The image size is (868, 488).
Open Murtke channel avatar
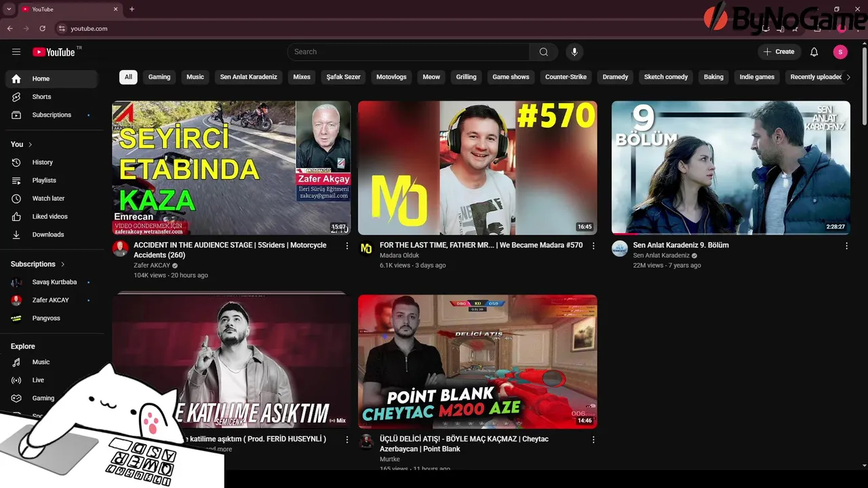[x=366, y=442]
